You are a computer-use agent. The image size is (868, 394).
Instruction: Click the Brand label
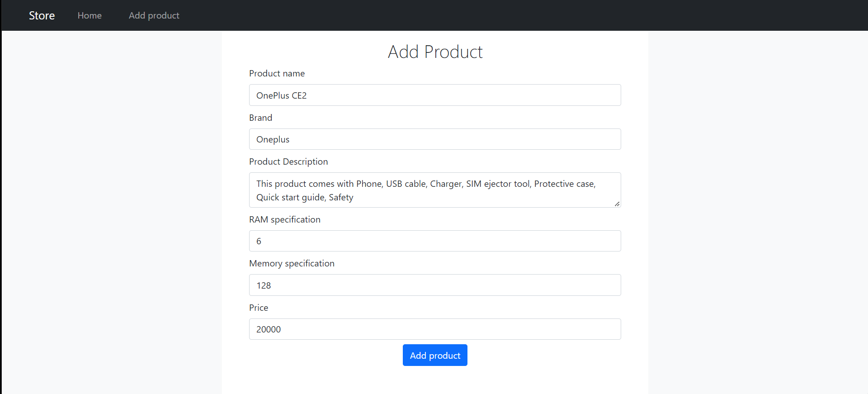260,118
